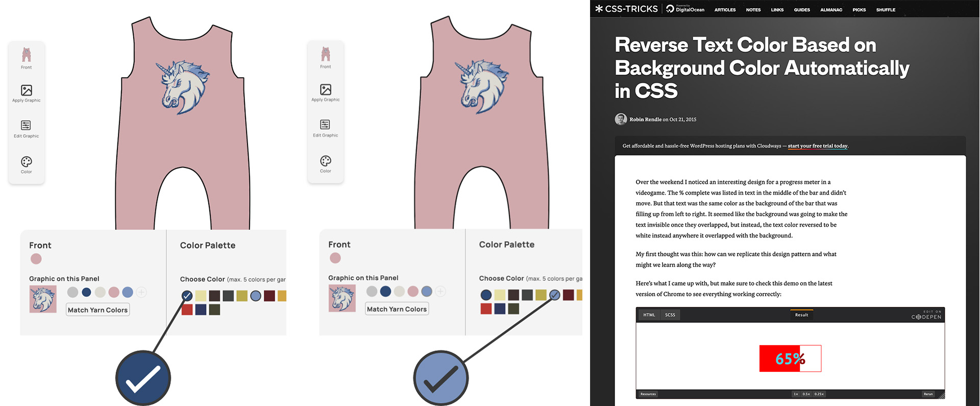Select checked navy swatch in left Color Palette

click(x=187, y=296)
